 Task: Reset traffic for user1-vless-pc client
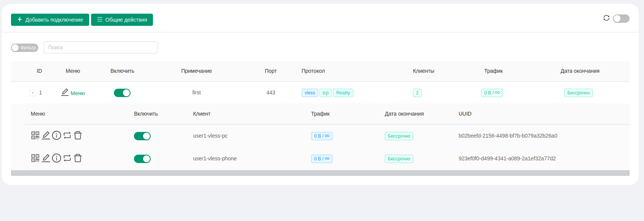(x=67, y=135)
